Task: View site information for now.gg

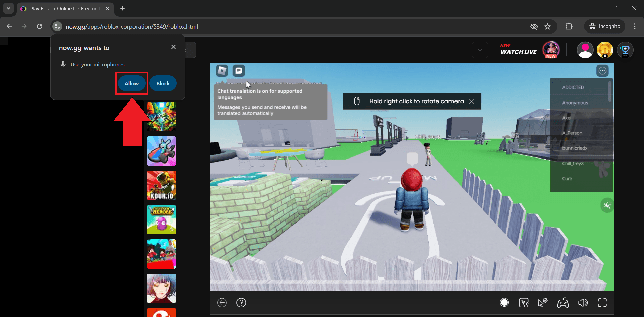Action: pyautogui.click(x=57, y=26)
